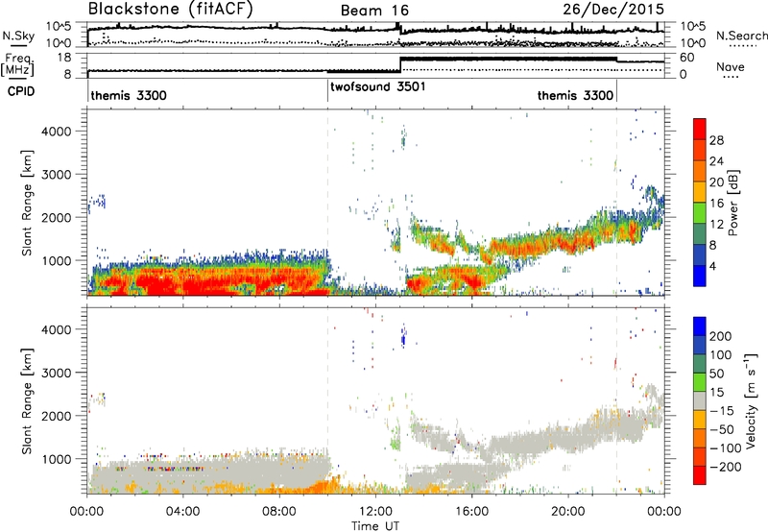This screenshot has width=768, height=532.
Task: Click the "08:00" time tick label
Action: 279,512
